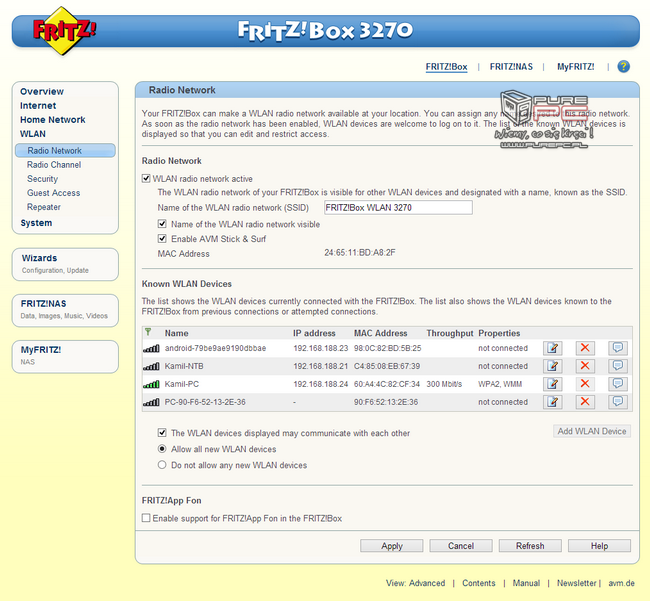Edit the android-79be9ae9190dbbae device entry
650x601 pixels.
pos(553,348)
